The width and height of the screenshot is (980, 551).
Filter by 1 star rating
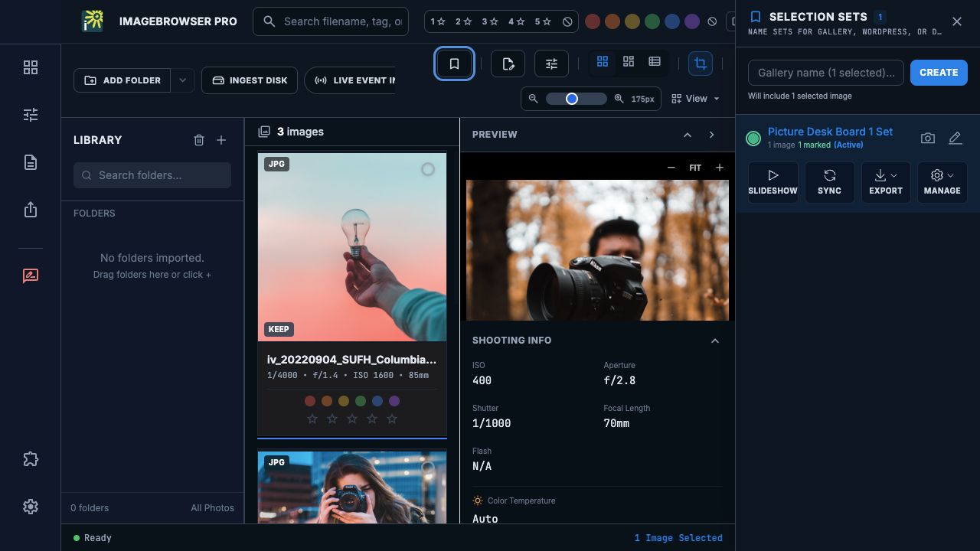439,21
